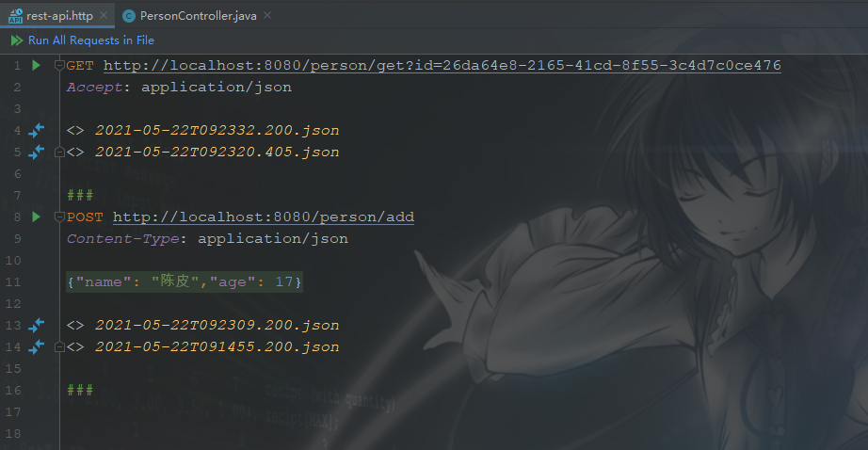Image resolution: width=868 pixels, height=450 pixels.
Task: Close the PersonController.java tab
Action: click(x=267, y=15)
